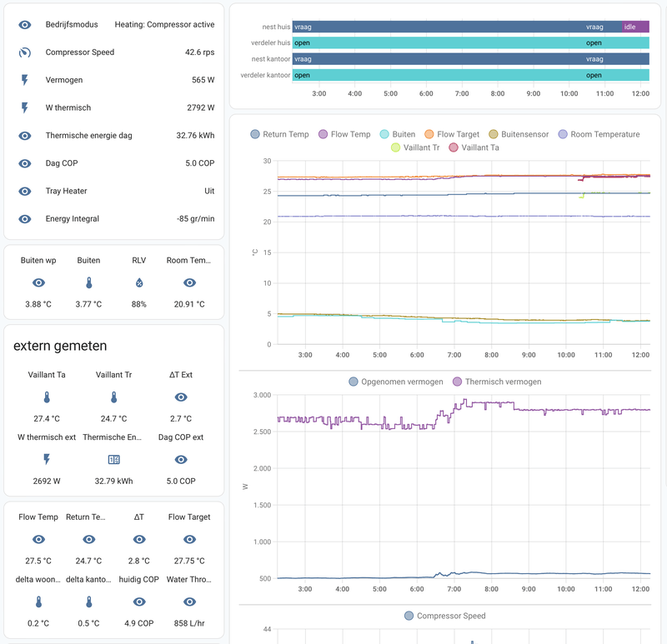
Task: Click the idle segment in nest huis timeline
Action: tap(634, 27)
